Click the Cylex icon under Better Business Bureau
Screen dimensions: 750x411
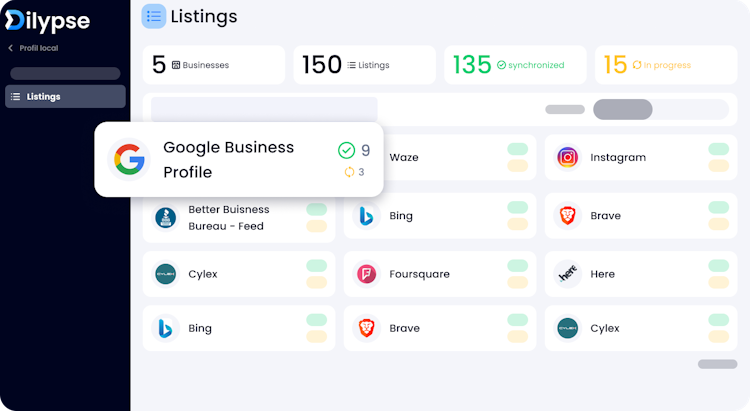pyautogui.click(x=165, y=274)
